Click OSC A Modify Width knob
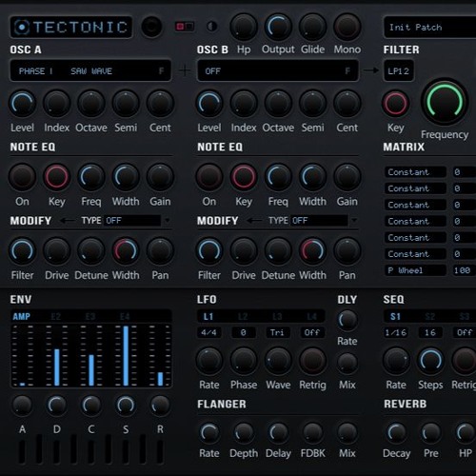 coord(126,250)
